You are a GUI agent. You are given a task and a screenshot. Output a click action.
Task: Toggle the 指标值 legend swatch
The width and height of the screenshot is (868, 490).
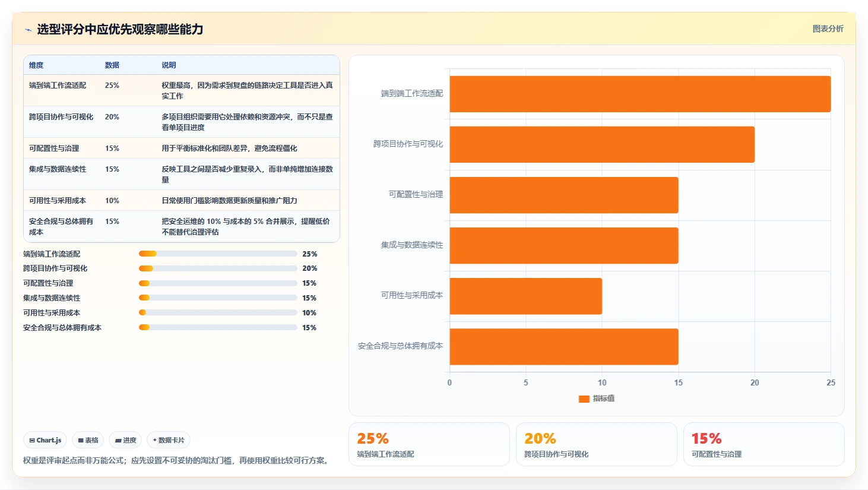[584, 399]
